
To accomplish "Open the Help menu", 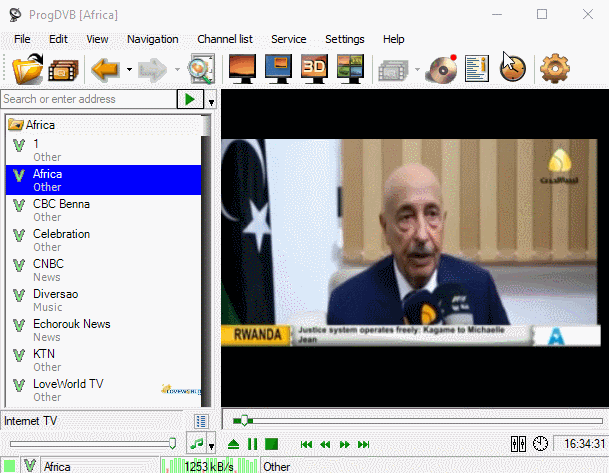I will (393, 39).
